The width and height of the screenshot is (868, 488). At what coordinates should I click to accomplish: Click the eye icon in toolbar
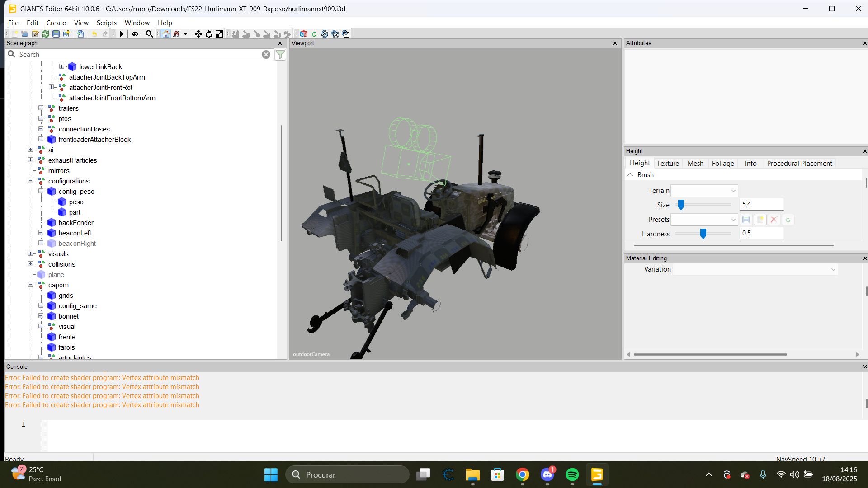click(x=135, y=34)
